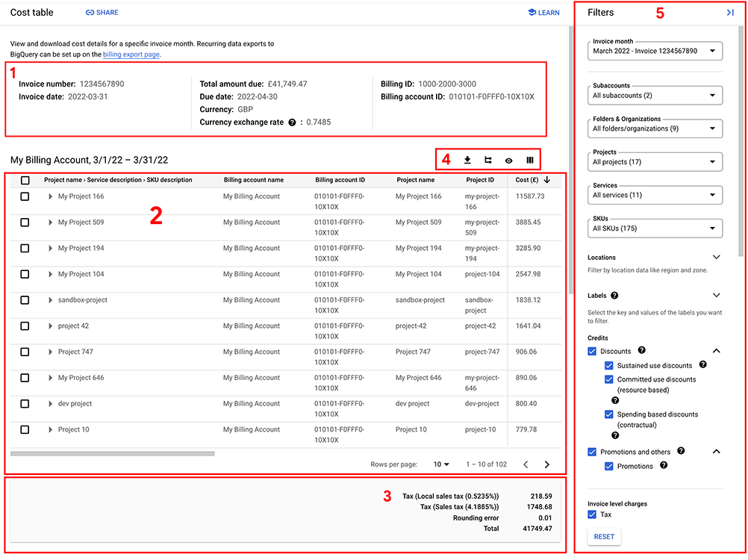The height and width of the screenshot is (560, 748).
Task: Click the RESET filters button
Action: point(604,537)
